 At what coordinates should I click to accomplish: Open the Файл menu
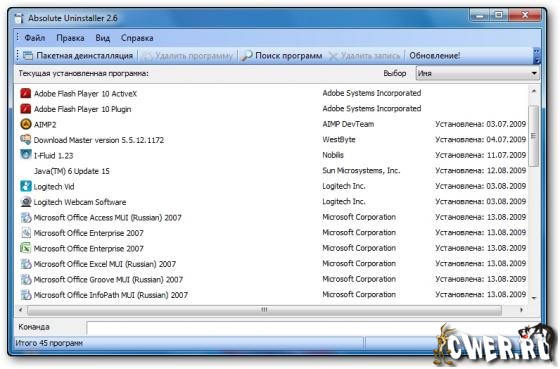point(35,38)
